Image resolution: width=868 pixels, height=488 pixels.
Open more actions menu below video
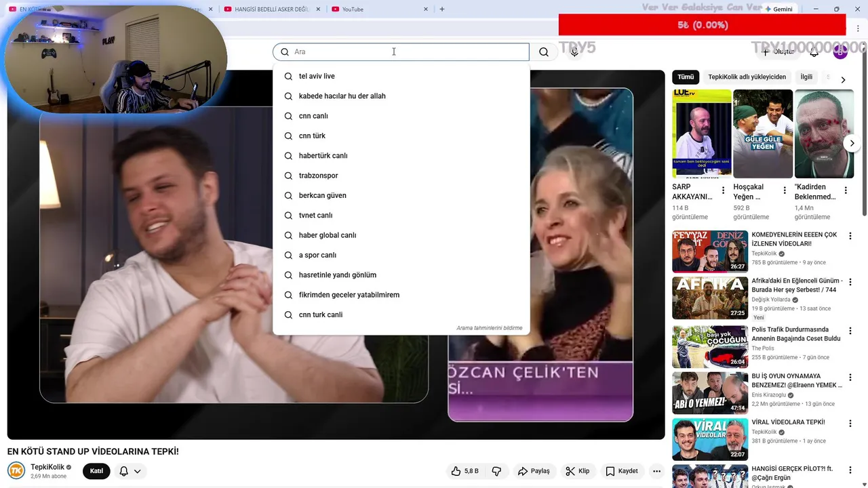pos(656,471)
